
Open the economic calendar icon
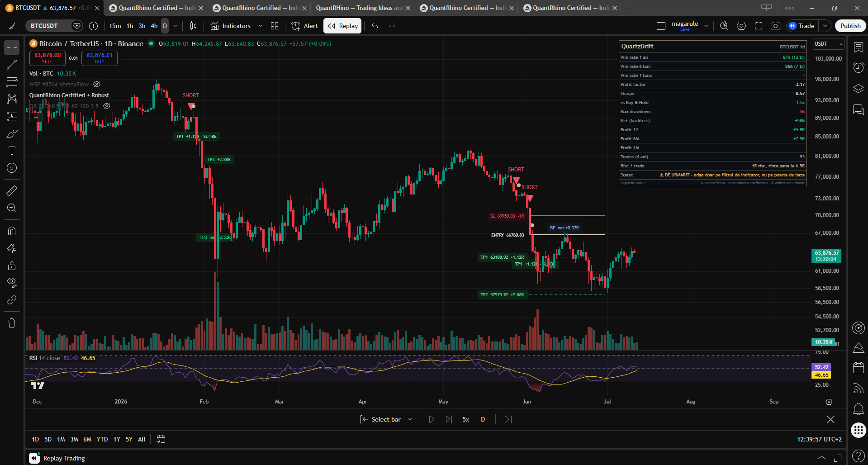click(x=859, y=368)
